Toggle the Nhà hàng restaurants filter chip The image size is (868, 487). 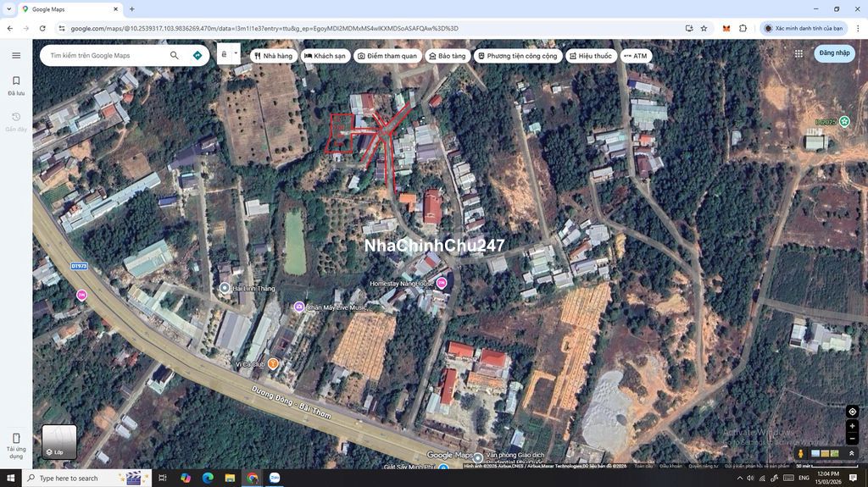pos(273,56)
